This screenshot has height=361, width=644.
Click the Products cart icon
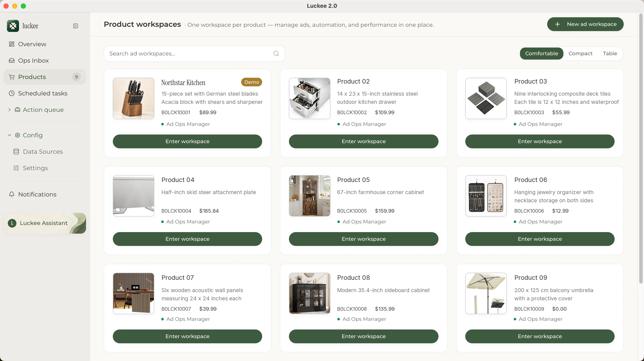point(11,77)
